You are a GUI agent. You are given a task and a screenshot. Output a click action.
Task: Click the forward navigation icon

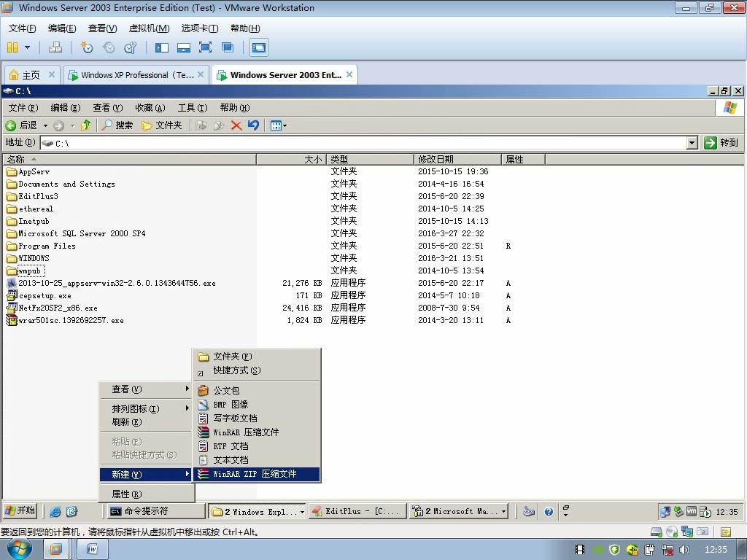pos(58,125)
